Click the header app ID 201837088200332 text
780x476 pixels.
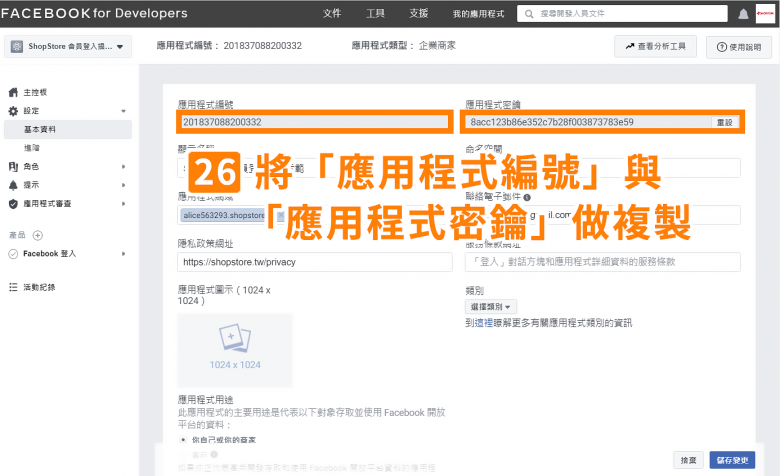pyautogui.click(x=262, y=46)
